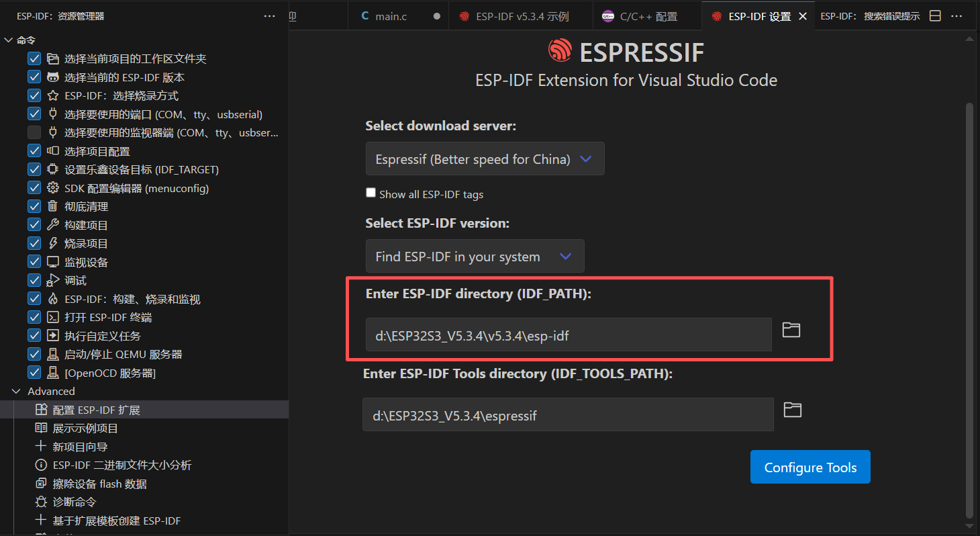
Task: Enable Show all ESP-IDF tags
Action: [371, 193]
